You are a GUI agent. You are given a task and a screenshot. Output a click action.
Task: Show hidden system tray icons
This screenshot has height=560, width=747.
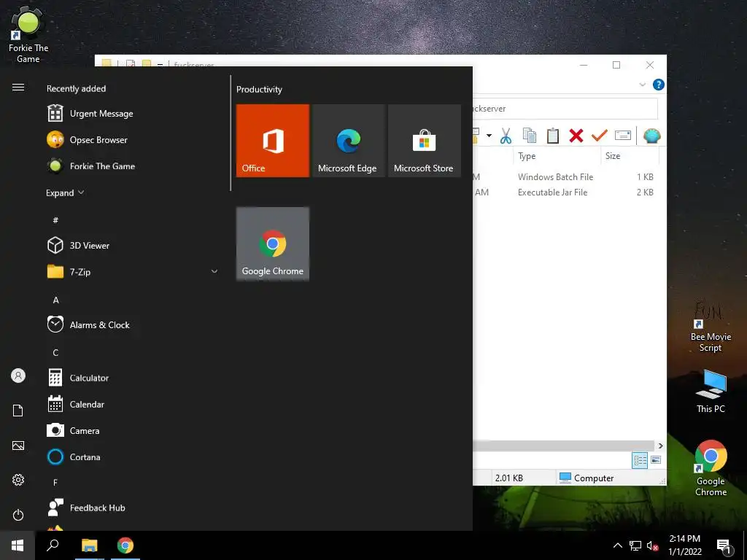tap(617, 545)
